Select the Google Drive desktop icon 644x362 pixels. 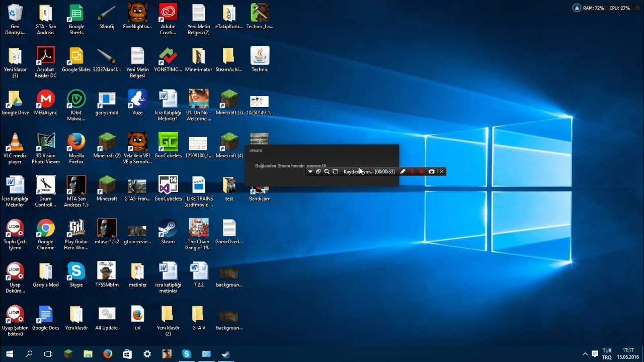[x=15, y=103]
